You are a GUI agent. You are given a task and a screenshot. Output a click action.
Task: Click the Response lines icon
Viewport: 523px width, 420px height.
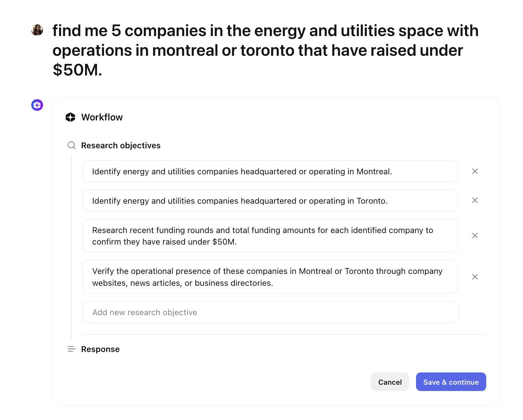pos(71,349)
